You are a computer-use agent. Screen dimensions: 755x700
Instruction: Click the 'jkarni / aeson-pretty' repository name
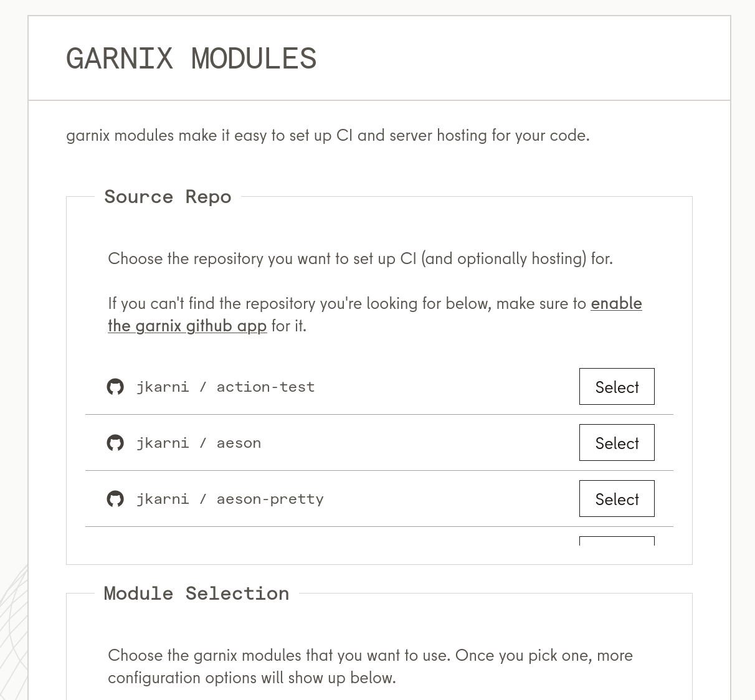pyautogui.click(x=230, y=499)
